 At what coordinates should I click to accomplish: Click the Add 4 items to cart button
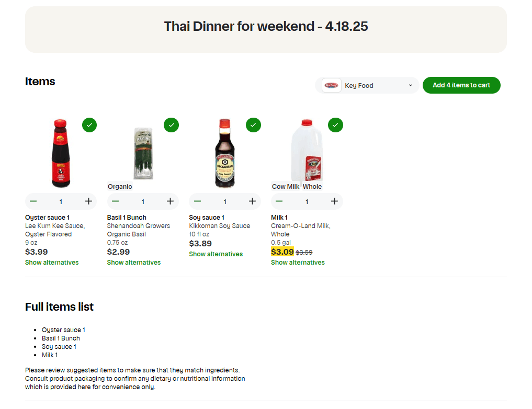click(461, 85)
